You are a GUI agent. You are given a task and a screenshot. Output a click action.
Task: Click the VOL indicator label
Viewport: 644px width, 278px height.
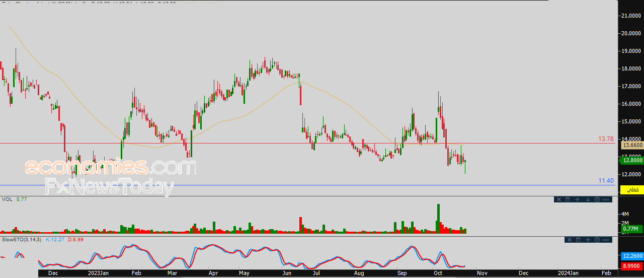tap(7, 199)
